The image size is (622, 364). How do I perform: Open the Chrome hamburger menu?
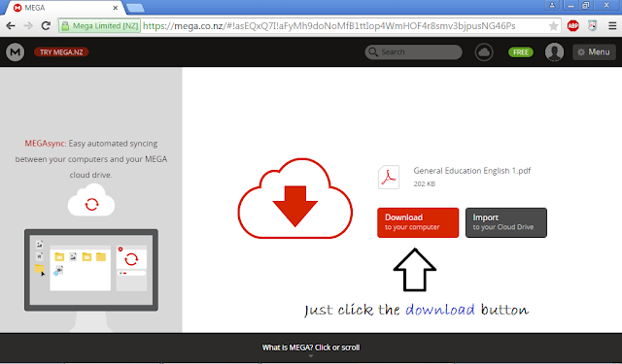612,26
